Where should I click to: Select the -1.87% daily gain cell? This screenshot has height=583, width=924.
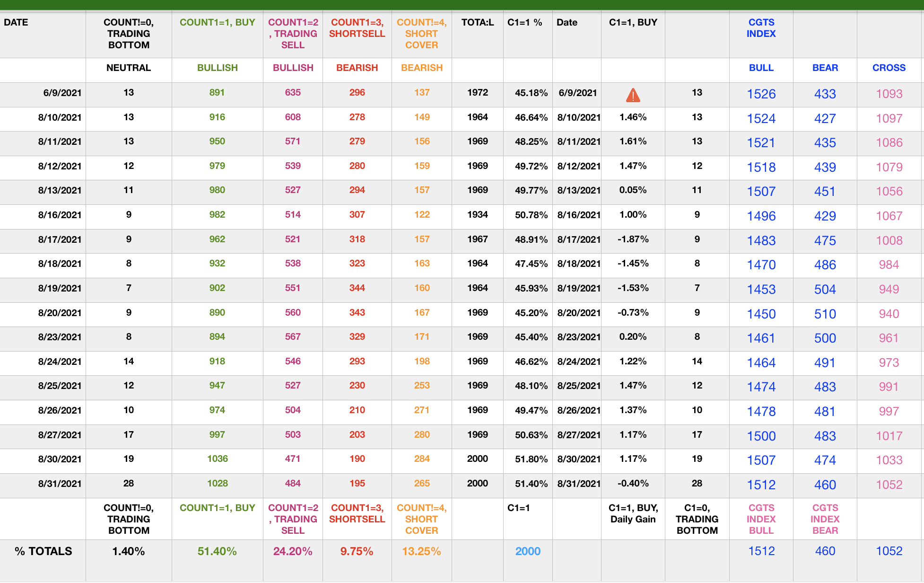tap(633, 239)
